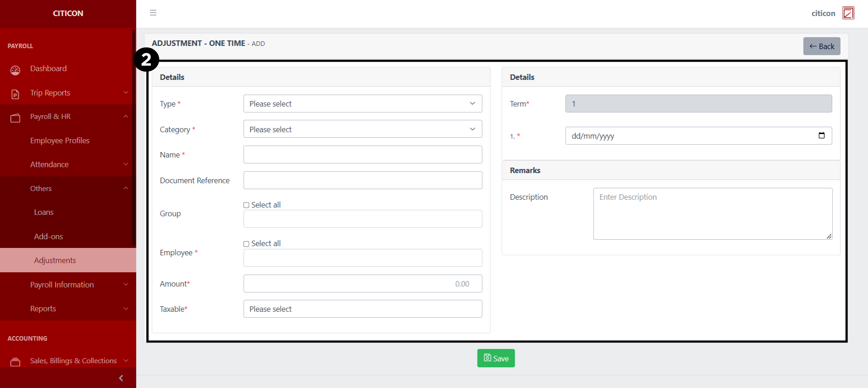Go to Loans in the sidebar

point(44,212)
